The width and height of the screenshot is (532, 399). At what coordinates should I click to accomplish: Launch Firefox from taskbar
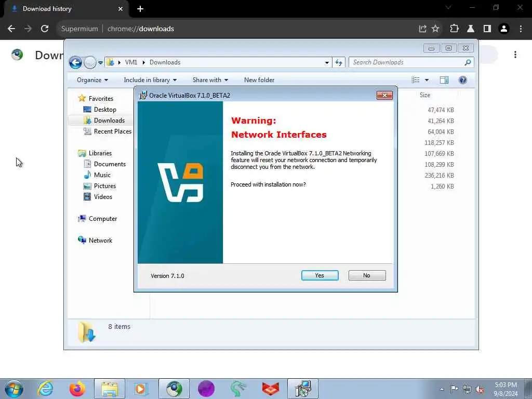click(x=77, y=389)
